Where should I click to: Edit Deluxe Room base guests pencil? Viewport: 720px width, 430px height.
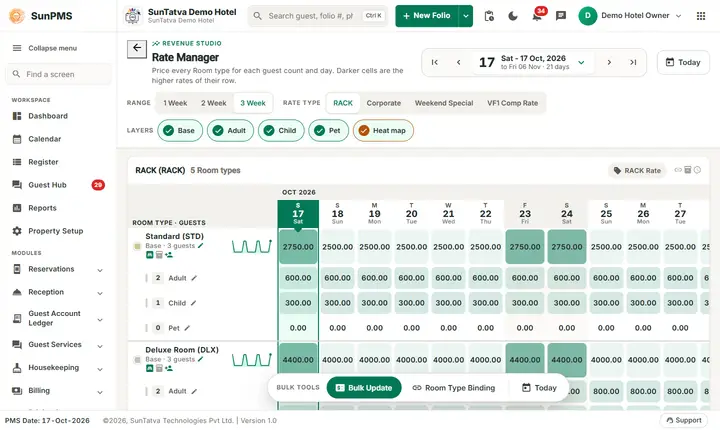(x=201, y=359)
